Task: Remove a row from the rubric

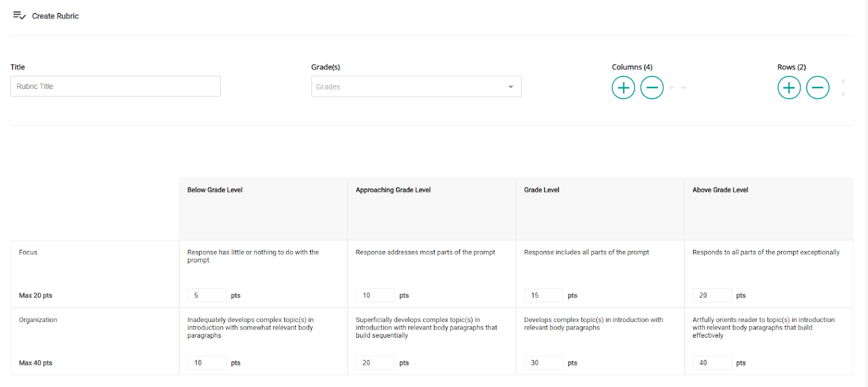Action: click(x=818, y=87)
